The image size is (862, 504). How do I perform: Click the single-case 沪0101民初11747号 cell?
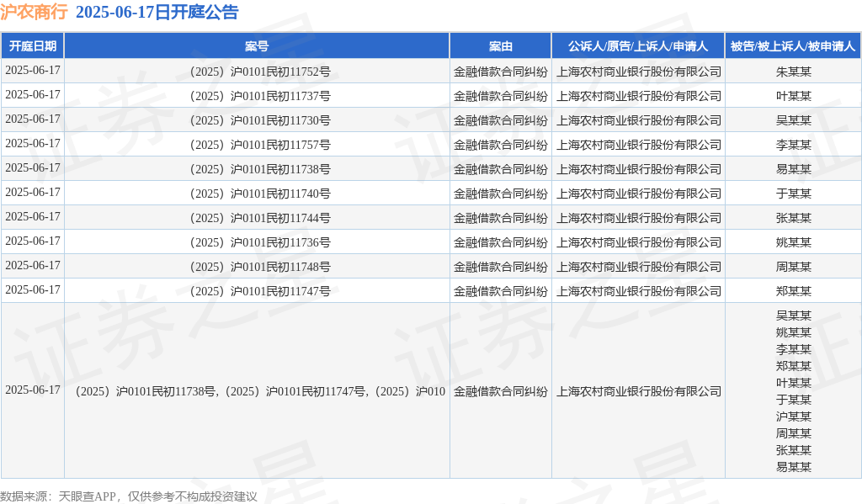(258, 291)
